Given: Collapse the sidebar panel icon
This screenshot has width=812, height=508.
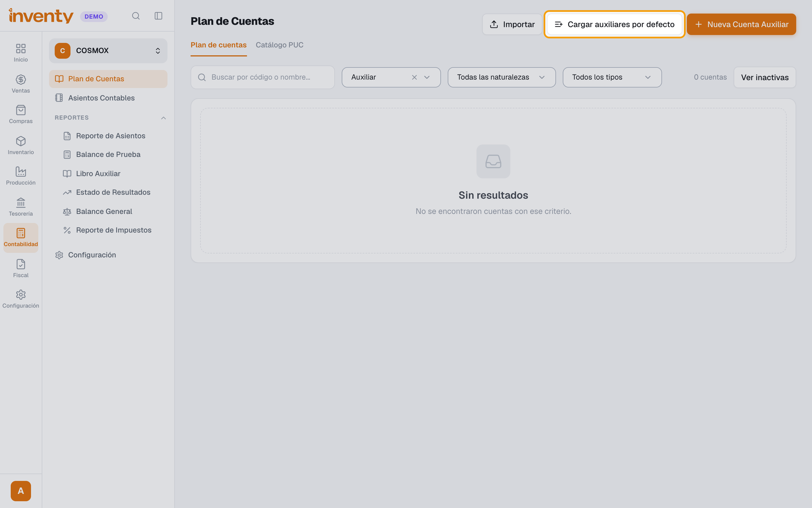Looking at the screenshot, I should pyautogui.click(x=158, y=16).
